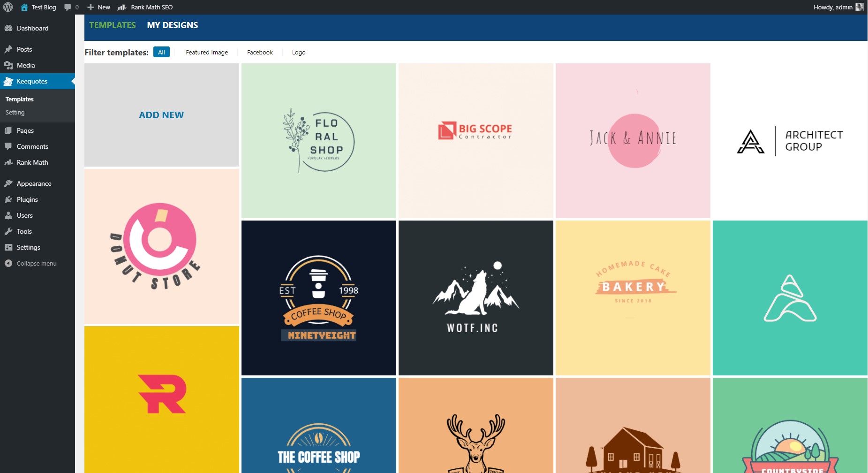This screenshot has width=868, height=473.
Task: Click the Pages icon in sidebar
Action: (x=8, y=130)
